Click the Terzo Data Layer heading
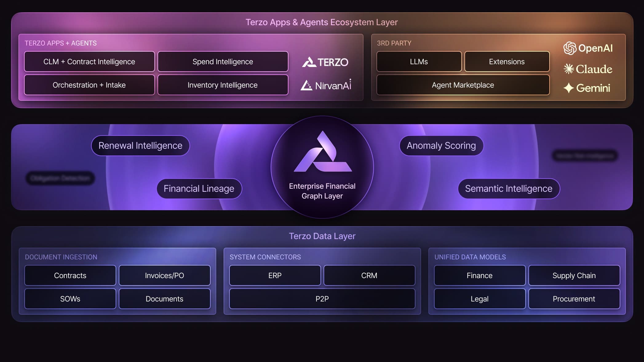 click(322, 236)
